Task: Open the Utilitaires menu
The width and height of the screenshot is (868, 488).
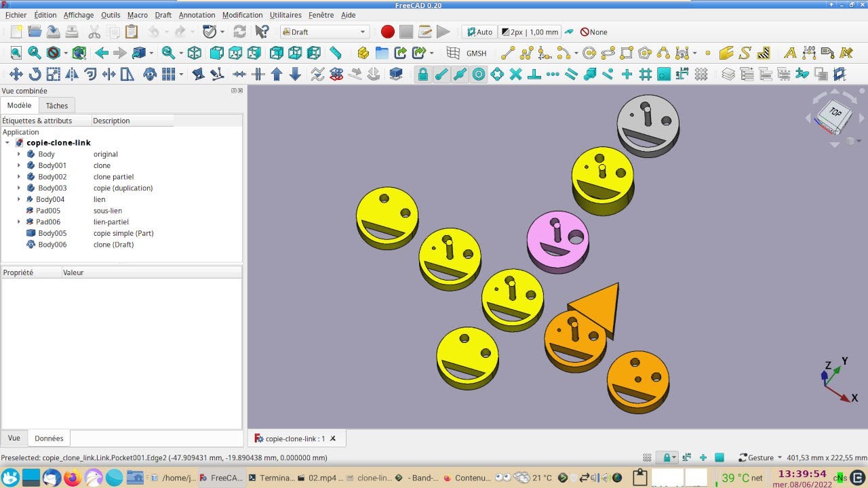Action: pos(285,15)
